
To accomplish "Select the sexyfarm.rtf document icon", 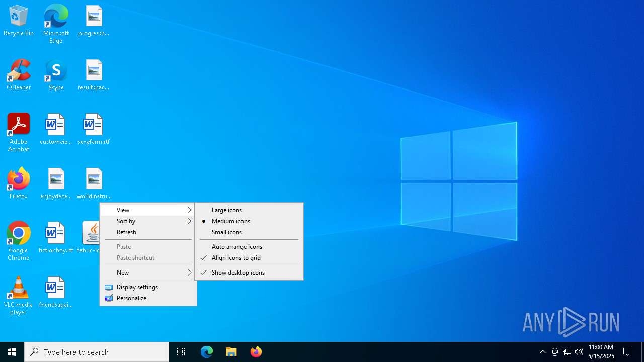I will point(94,130).
